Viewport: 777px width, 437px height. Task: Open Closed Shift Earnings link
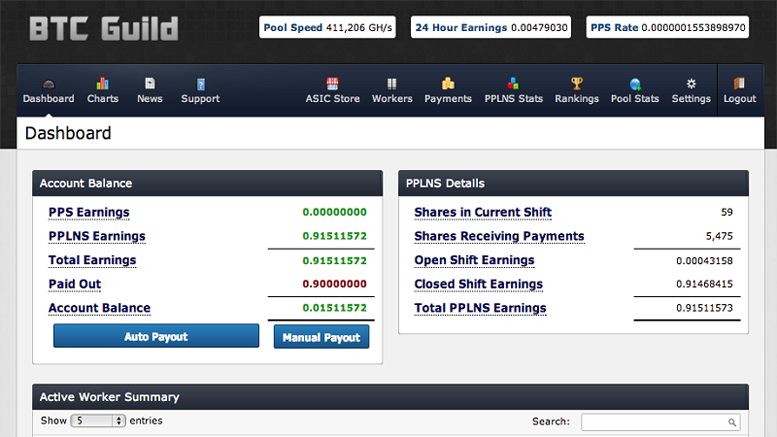479,284
